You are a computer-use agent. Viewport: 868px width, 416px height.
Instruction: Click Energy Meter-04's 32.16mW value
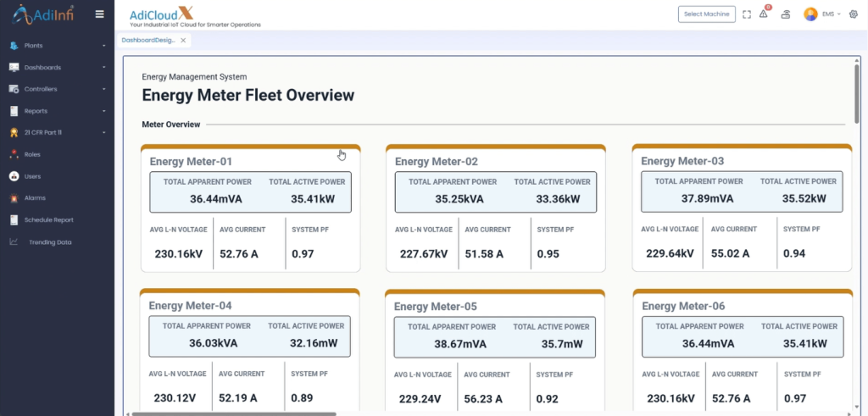click(314, 343)
